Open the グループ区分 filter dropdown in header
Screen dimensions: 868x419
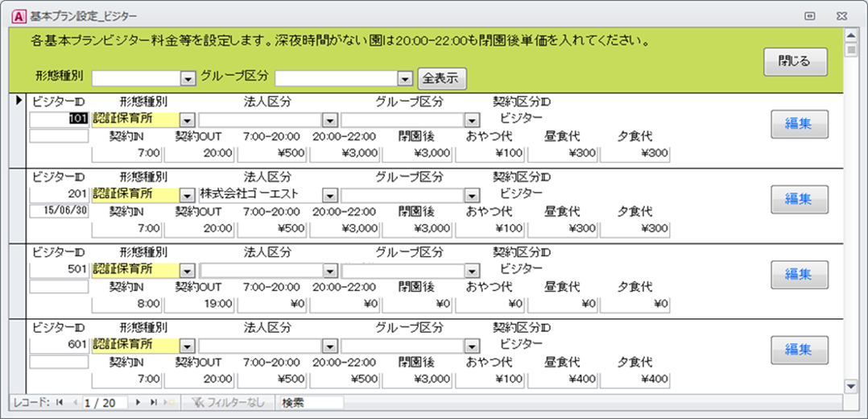pos(405,79)
